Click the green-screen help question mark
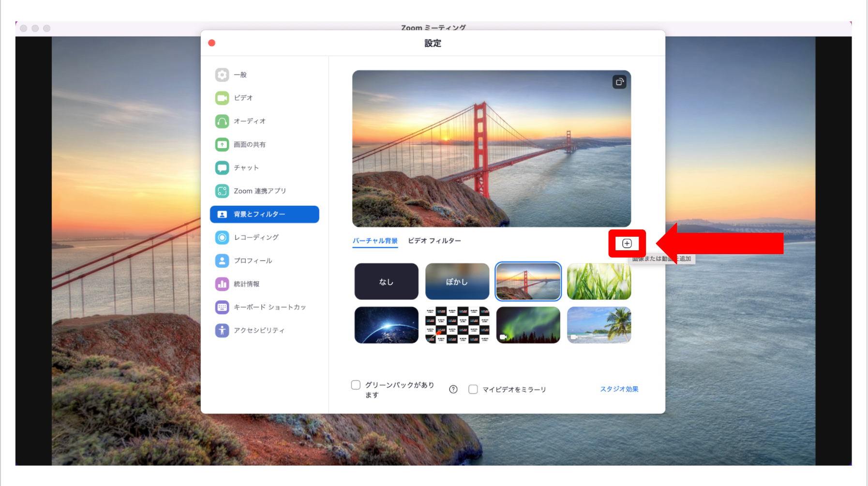868x486 pixels. pos(453,389)
